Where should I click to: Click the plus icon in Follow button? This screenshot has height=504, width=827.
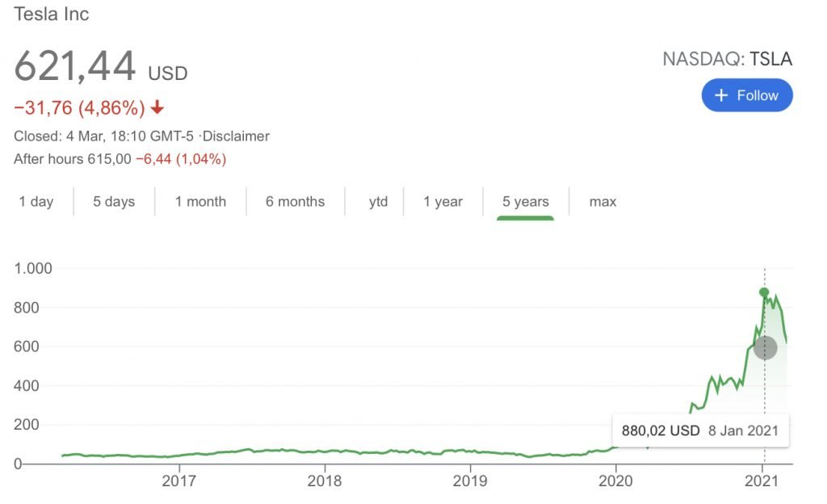pos(721,95)
